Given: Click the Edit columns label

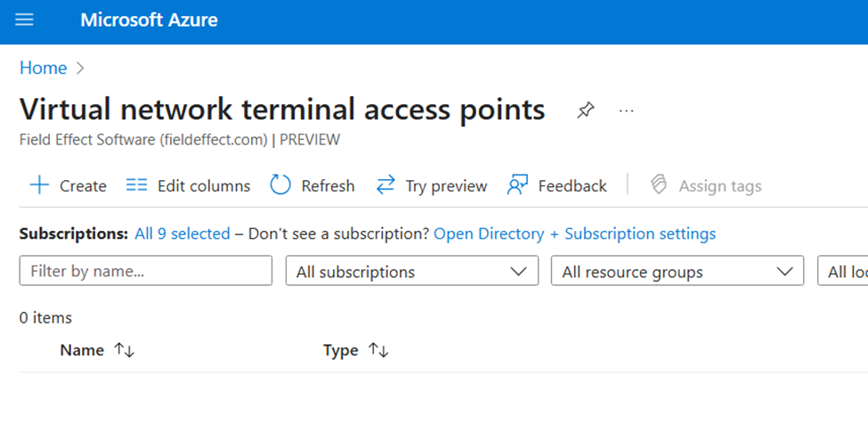Looking at the screenshot, I should click(204, 185).
